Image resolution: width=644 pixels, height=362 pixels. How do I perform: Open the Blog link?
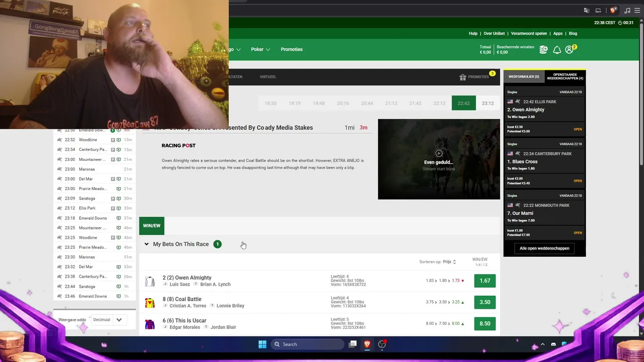(573, 34)
